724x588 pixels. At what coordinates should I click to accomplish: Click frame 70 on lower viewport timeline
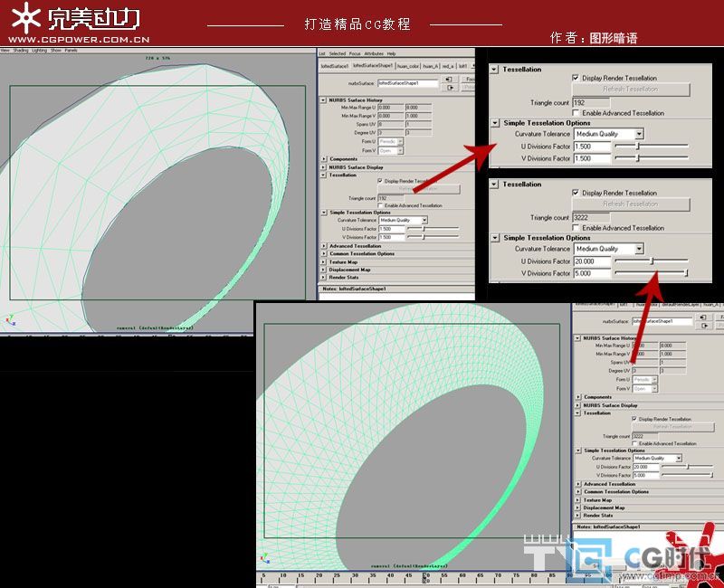coord(499,576)
